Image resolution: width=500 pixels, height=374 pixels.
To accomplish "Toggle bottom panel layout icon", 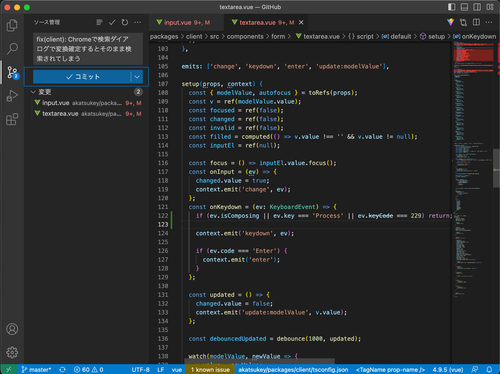I will (464, 7).
